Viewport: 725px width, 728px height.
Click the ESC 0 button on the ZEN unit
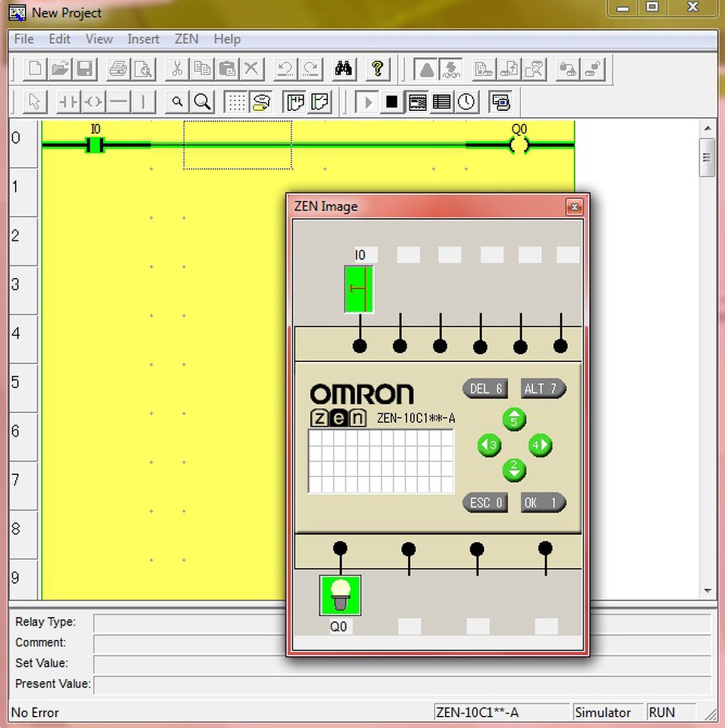485,503
